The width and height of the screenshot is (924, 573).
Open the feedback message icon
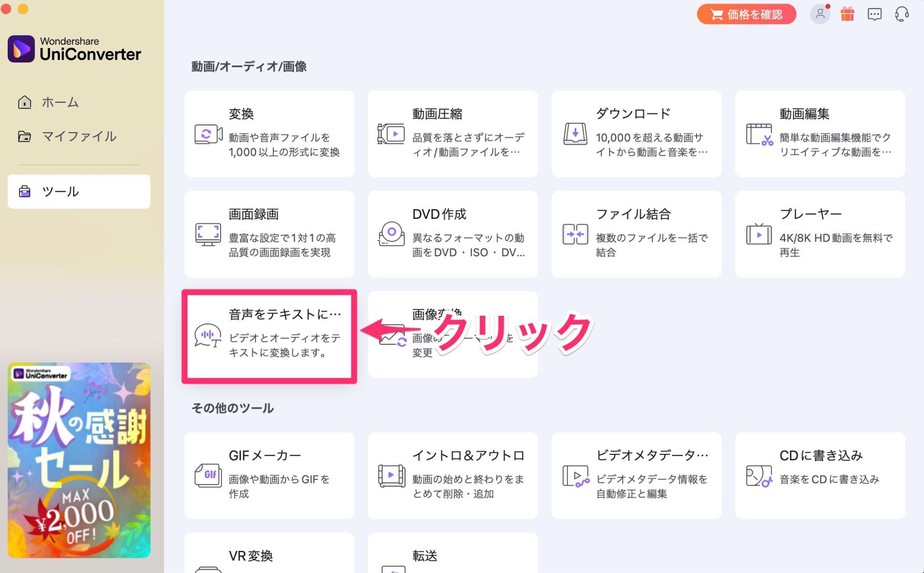tap(874, 14)
